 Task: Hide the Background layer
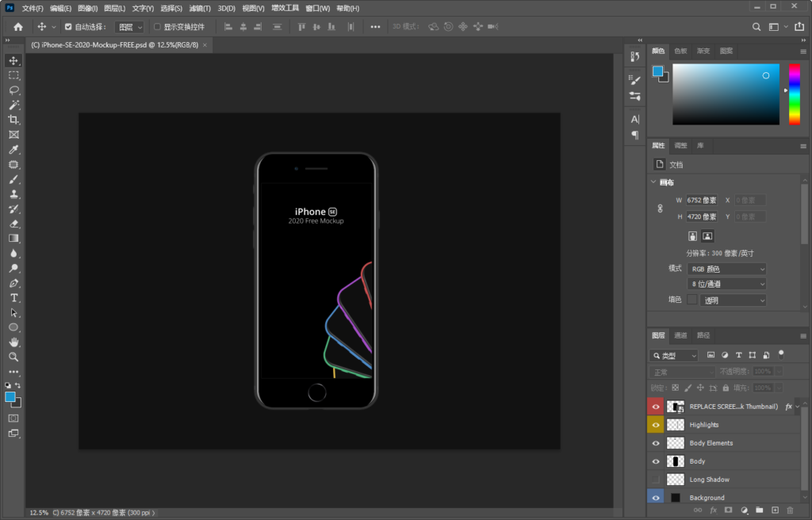click(x=656, y=498)
